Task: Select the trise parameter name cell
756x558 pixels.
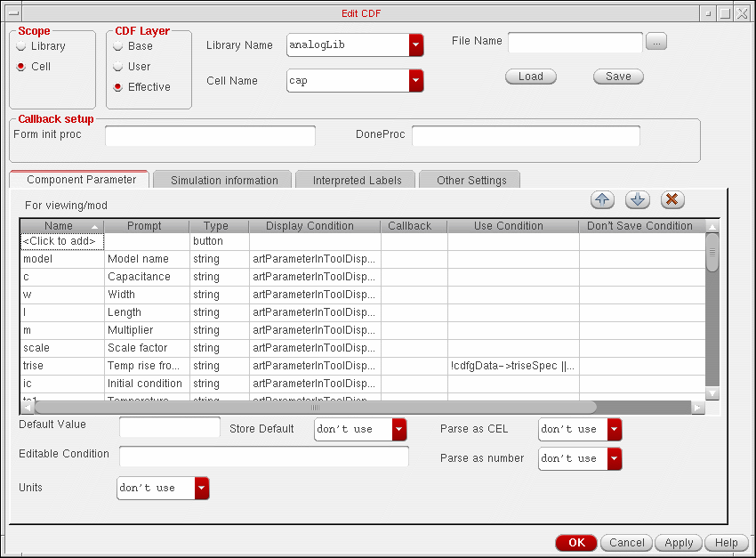Action: (x=62, y=366)
